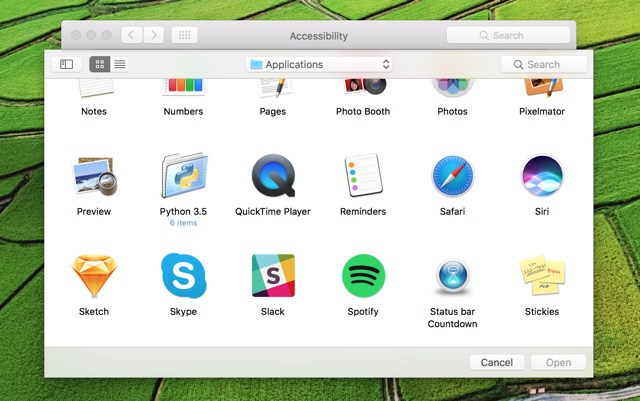Pick the Photos app icon

[x=453, y=87]
